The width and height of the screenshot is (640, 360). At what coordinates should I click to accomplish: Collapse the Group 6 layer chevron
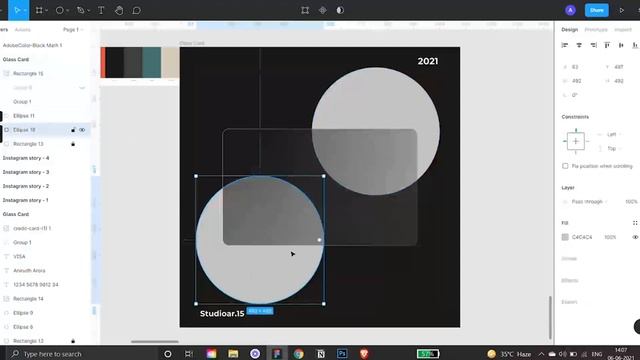point(82,88)
